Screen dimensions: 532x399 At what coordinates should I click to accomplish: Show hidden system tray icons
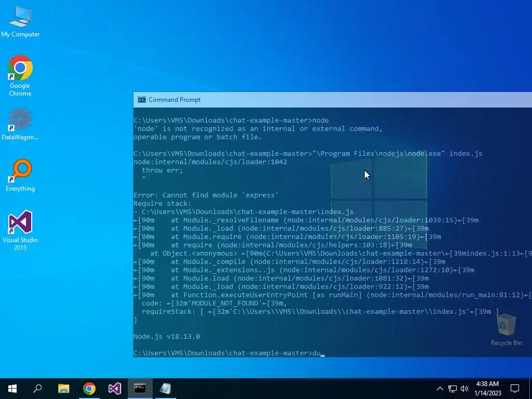click(x=440, y=389)
